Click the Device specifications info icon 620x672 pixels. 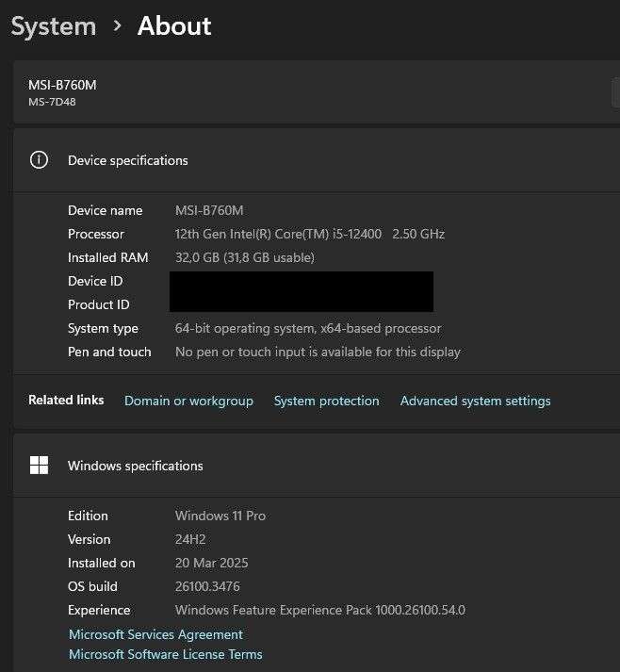[39, 160]
